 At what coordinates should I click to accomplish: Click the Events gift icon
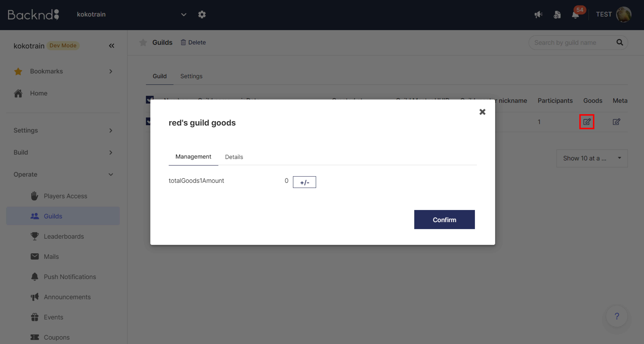point(35,317)
